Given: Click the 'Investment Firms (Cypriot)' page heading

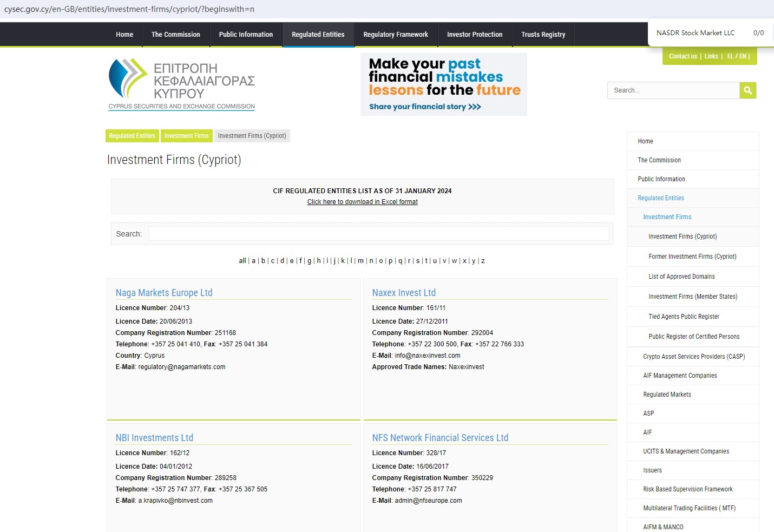Looking at the screenshot, I should (x=174, y=160).
